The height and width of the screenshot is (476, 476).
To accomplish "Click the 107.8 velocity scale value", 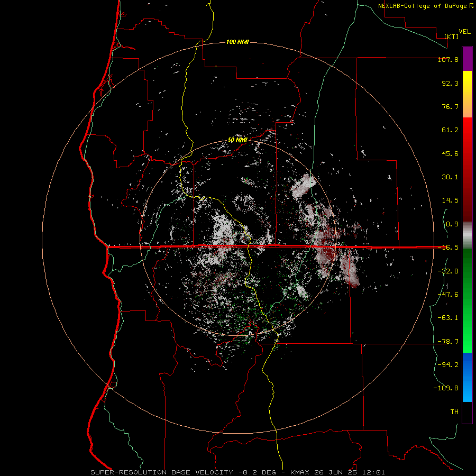I will 448,59.
